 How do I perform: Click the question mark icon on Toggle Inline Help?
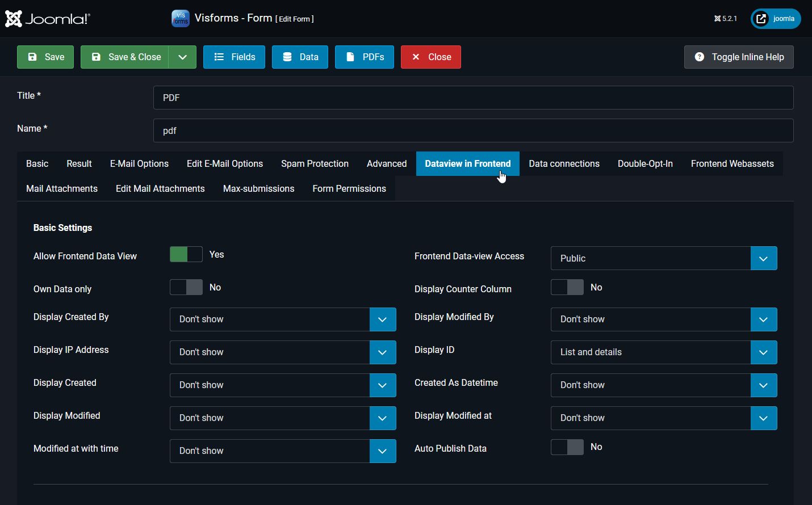coord(699,57)
